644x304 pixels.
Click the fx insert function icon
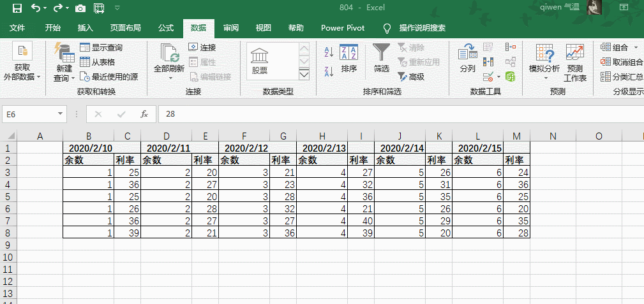click(x=144, y=114)
